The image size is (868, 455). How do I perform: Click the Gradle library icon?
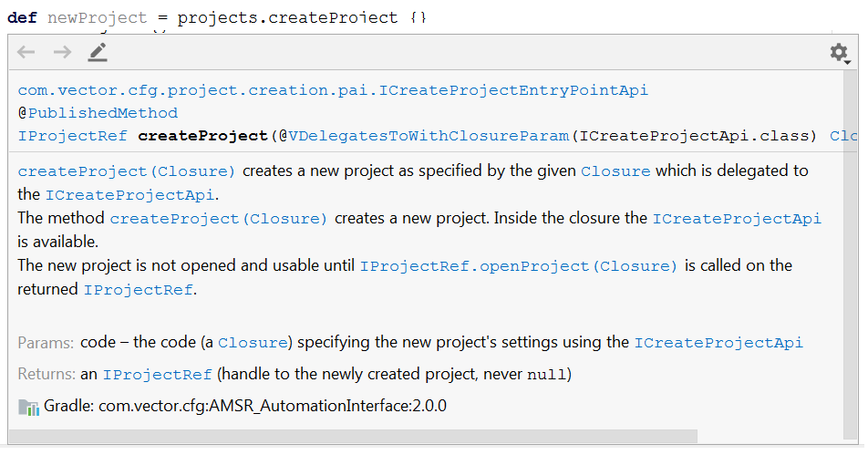[x=28, y=408]
